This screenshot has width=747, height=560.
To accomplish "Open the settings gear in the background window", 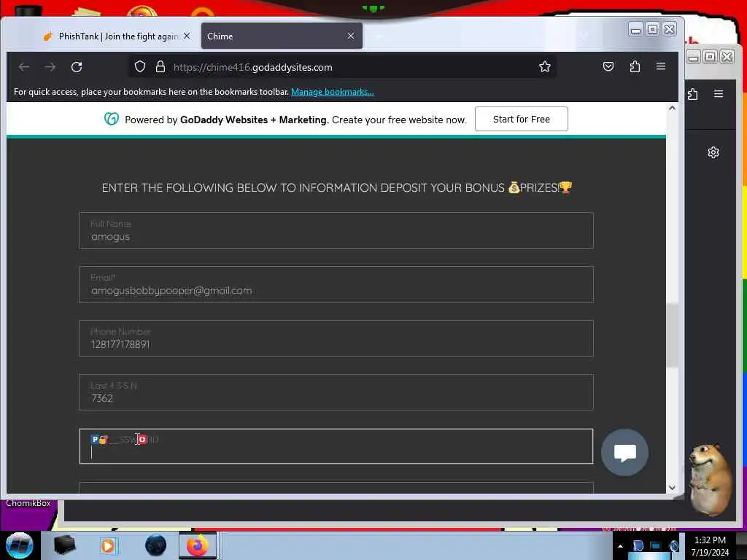I will point(713,152).
